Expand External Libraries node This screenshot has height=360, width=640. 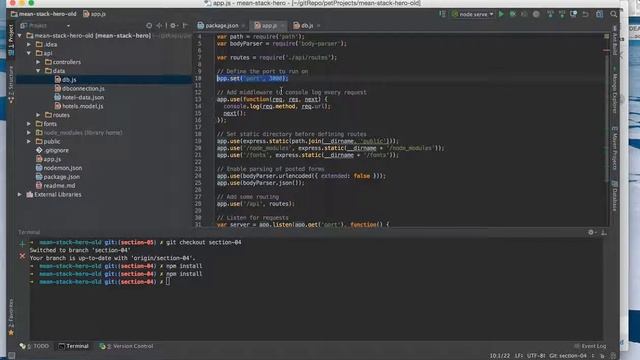[x=20, y=194]
